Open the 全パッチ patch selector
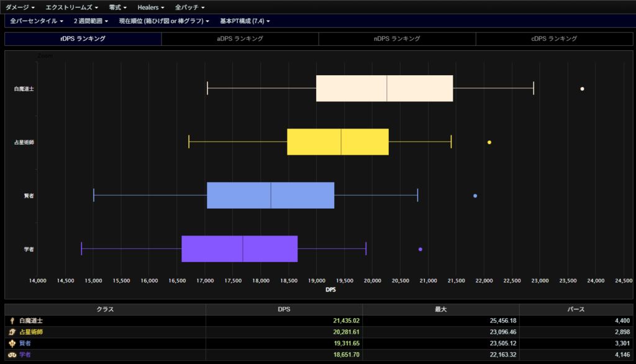636x364 pixels. point(189,7)
